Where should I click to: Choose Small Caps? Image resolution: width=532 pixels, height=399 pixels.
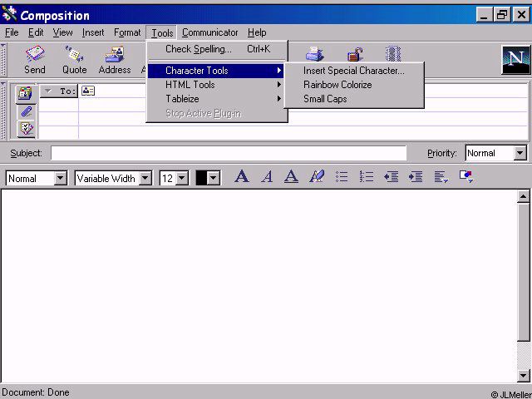(354, 99)
